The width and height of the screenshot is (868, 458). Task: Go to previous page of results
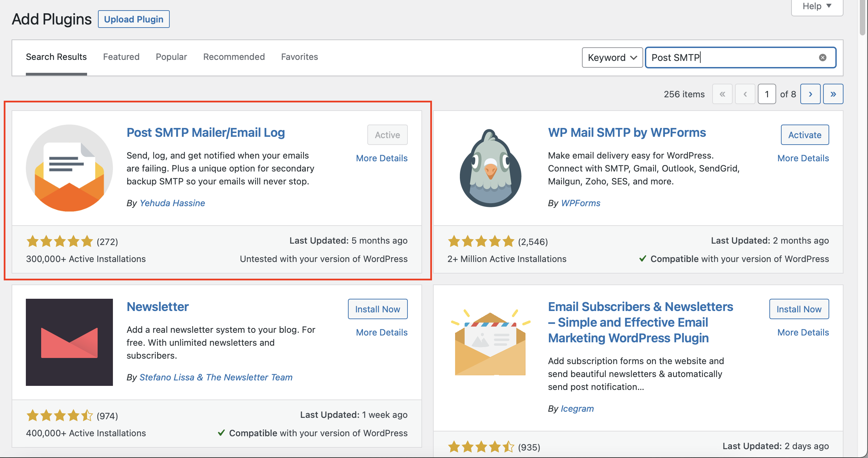pos(745,94)
